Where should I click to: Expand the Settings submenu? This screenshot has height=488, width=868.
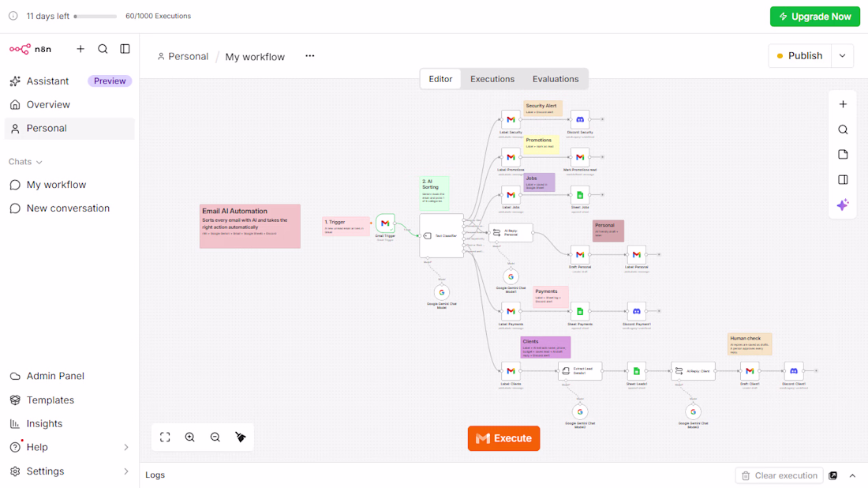(x=125, y=471)
